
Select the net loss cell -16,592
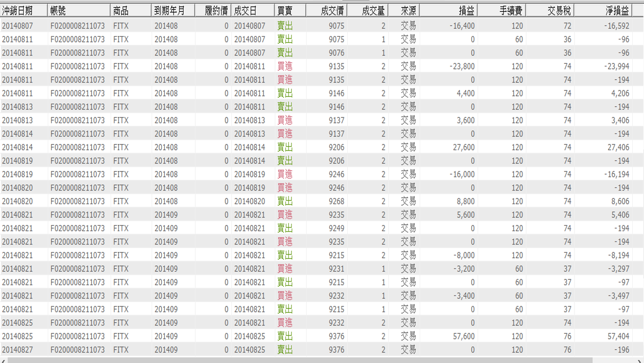pos(617,26)
